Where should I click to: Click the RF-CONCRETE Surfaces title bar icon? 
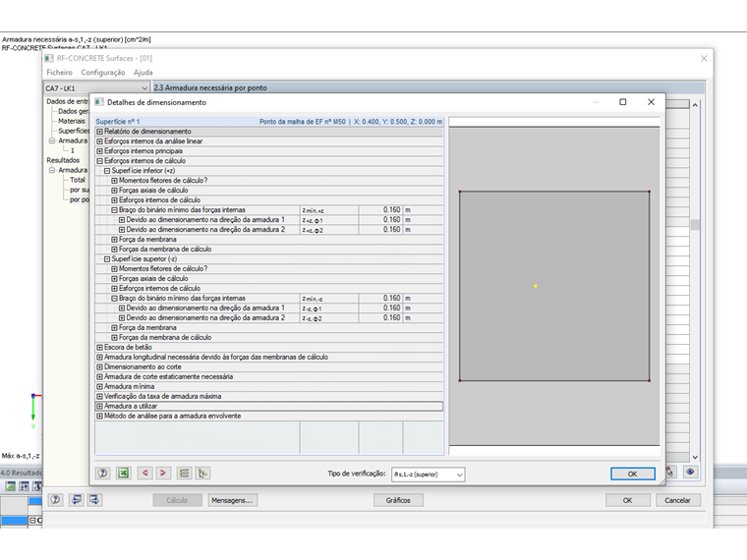pyautogui.click(x=49, y=58)
